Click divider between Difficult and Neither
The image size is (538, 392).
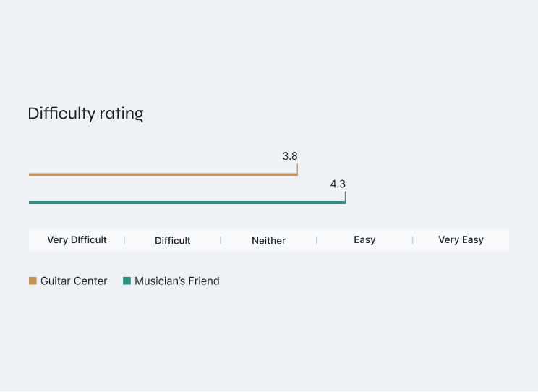click(x=221, y=240)
